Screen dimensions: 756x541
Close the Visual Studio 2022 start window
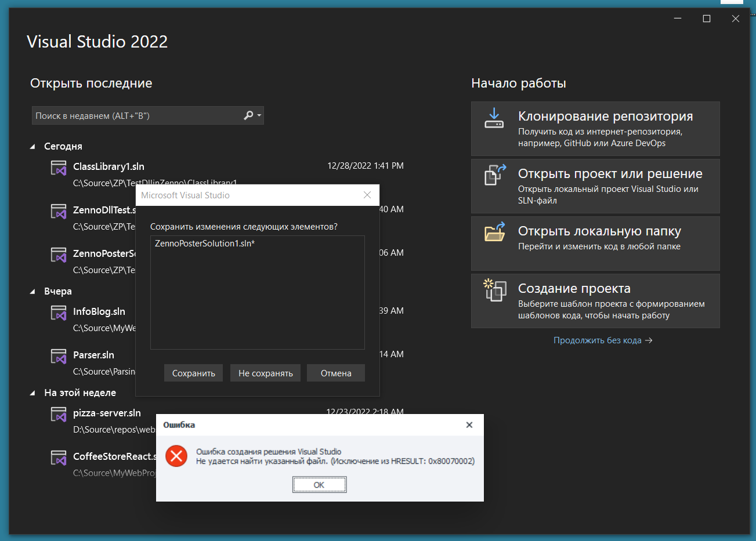736,19
